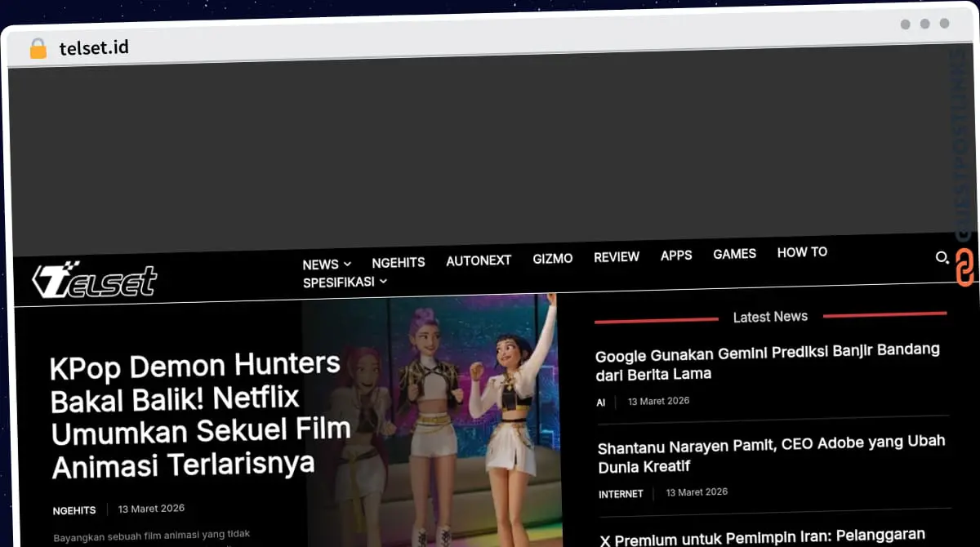Expand the NEWS dropdown menu
The width and height of the screenshot is (980, 547).
(x=326, y=265)
